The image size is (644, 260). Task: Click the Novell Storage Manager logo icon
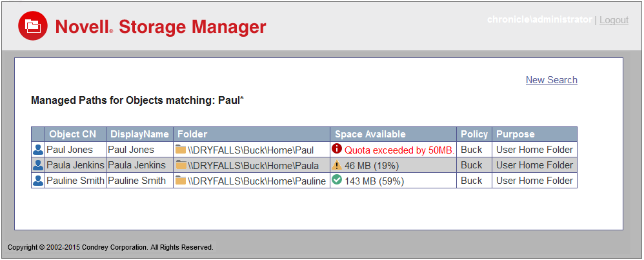(x=33, y=26)
